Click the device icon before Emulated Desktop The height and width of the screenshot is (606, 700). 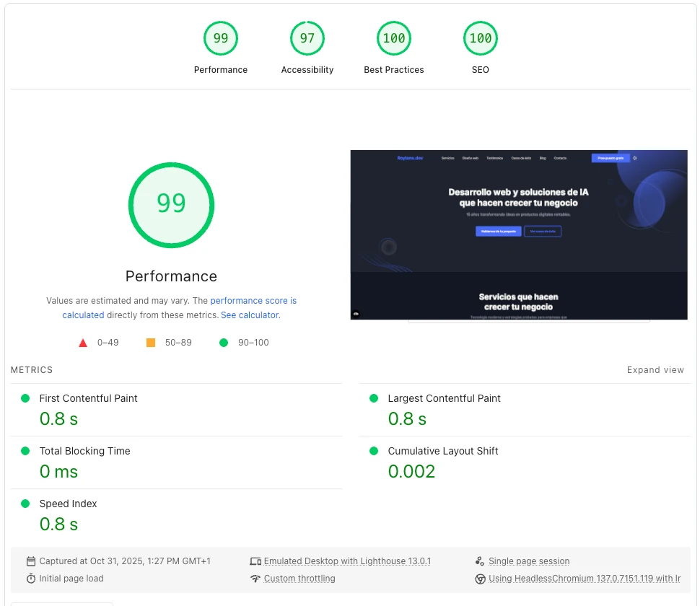[x=255, y=561]
